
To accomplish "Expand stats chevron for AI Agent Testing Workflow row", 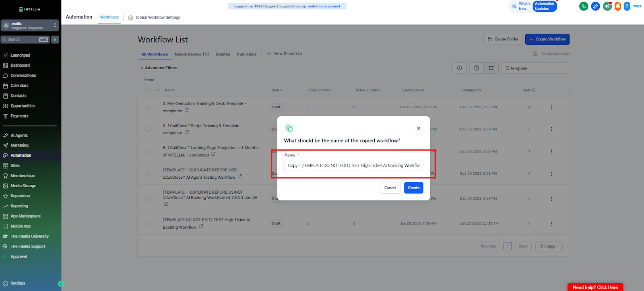I will (529, 173).
